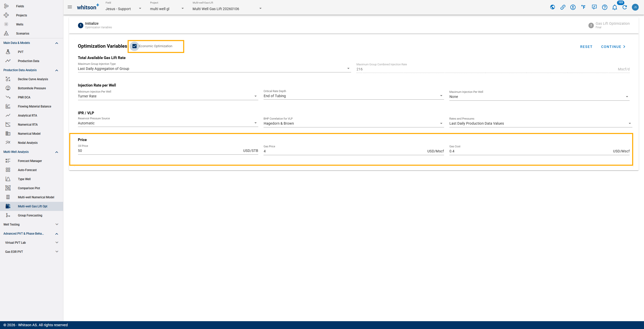The height and width of the screenshot is (329, 644).
Task: Click the Fahrenheit units icon
Action: point(583,7)
